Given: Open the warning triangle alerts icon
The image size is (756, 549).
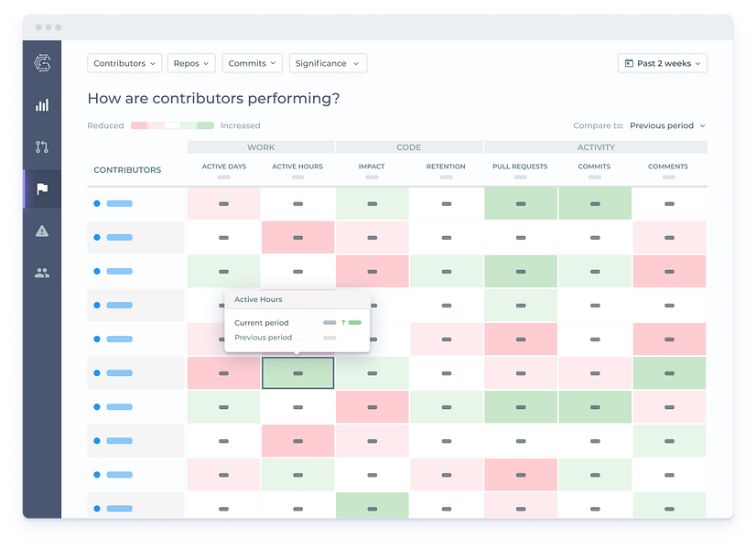Looking at the screenshot, I should pyautogui.click(x=42, y=231).
